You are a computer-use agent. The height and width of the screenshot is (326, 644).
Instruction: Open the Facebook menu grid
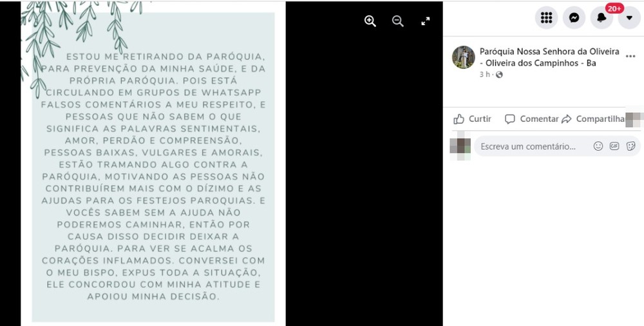click(546, 17)
